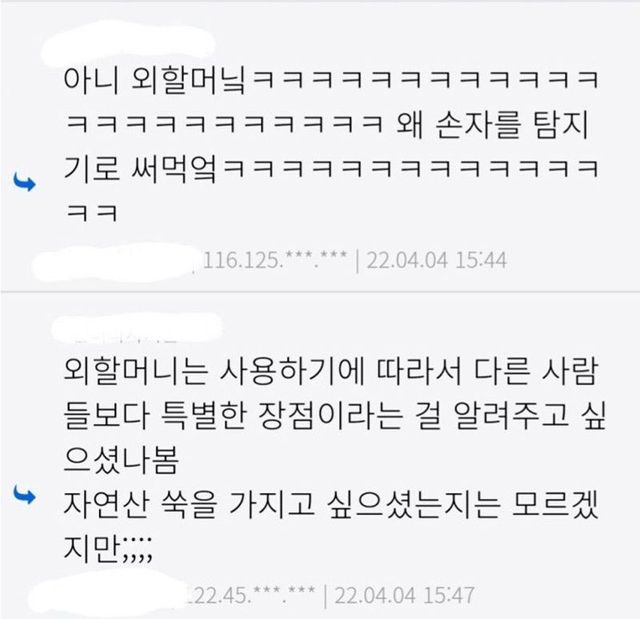Screen dimensions: 640x619
Task: Open the masked IP ending 22.45.***.***
Action: pos(249,595)
